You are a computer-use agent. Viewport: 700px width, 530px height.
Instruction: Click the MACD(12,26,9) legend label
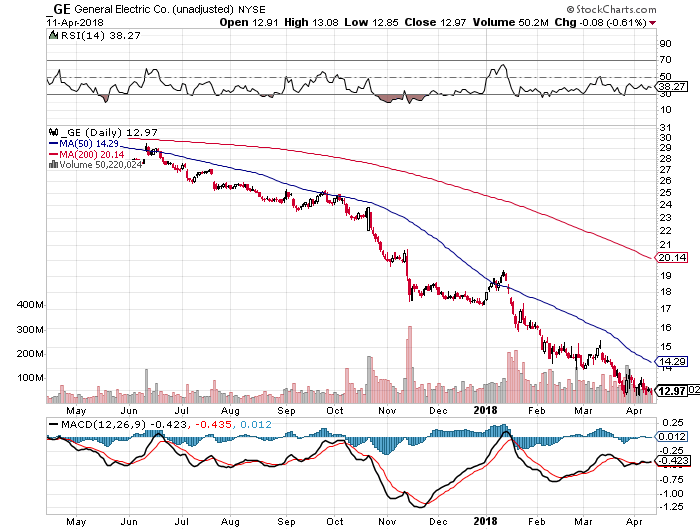tap(103, 425)
